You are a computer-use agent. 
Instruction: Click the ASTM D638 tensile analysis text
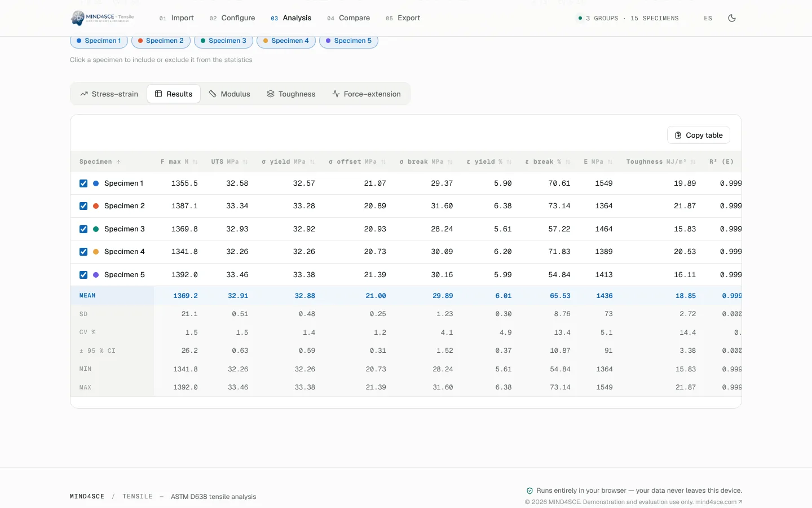pyautogui.click(x=213, y=497)
